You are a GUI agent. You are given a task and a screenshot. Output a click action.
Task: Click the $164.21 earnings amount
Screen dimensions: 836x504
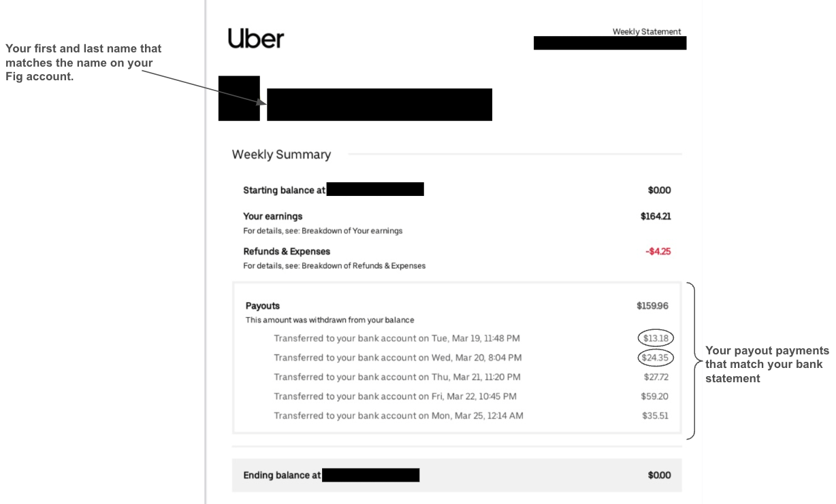[x=655, y=216]
